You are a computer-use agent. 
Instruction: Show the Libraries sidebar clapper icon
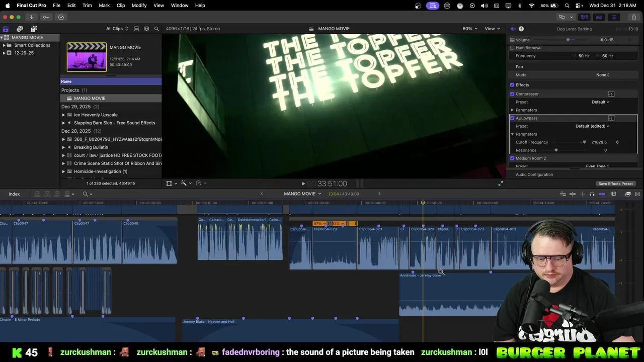6,29
